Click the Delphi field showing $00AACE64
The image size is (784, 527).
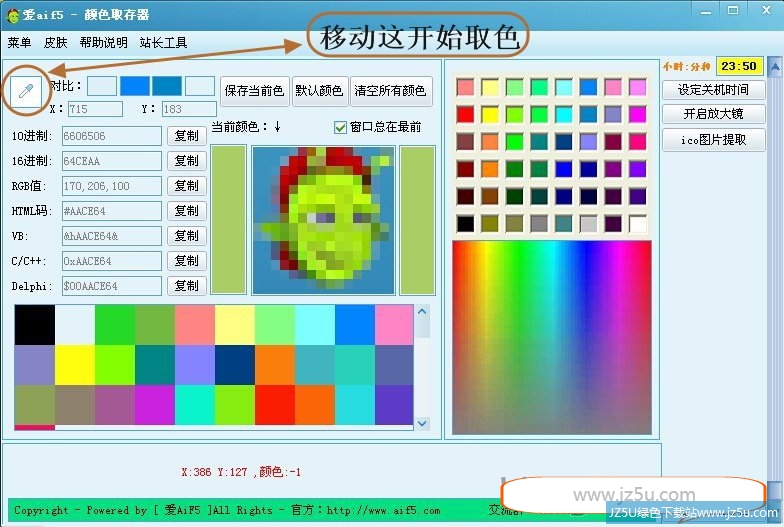[112, 286]
